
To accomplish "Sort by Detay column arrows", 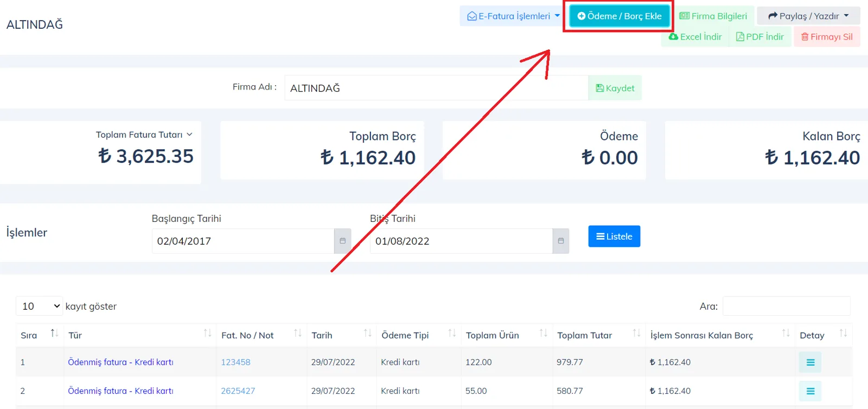I will (843, 333).
